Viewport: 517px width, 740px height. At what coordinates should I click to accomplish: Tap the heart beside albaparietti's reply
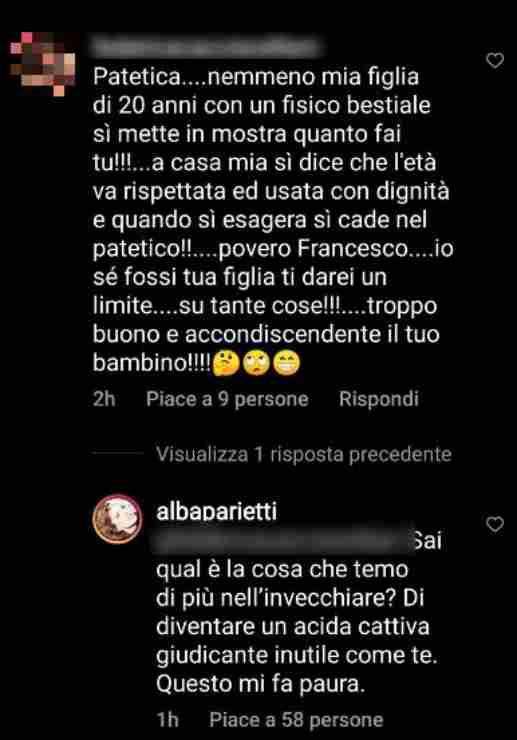click(495, 524)
